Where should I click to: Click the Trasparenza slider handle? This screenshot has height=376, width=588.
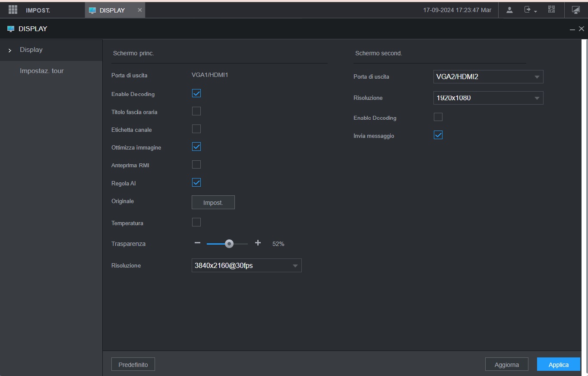click(x=229, y=244)
